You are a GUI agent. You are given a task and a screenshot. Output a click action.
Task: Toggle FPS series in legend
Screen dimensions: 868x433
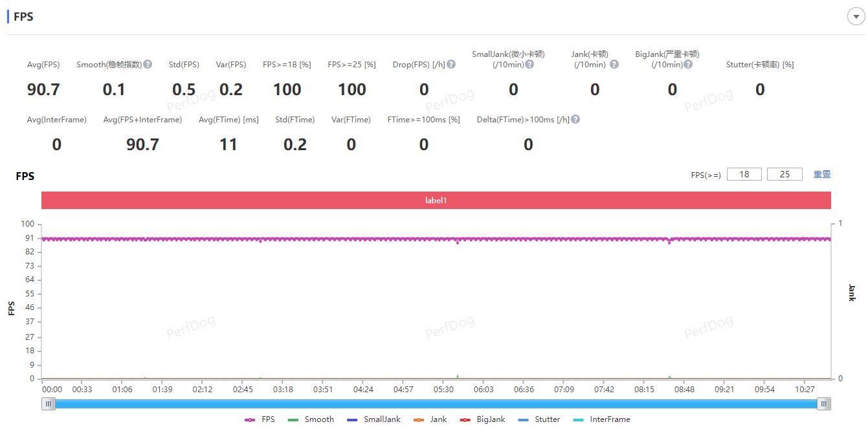tap(260, 419)
